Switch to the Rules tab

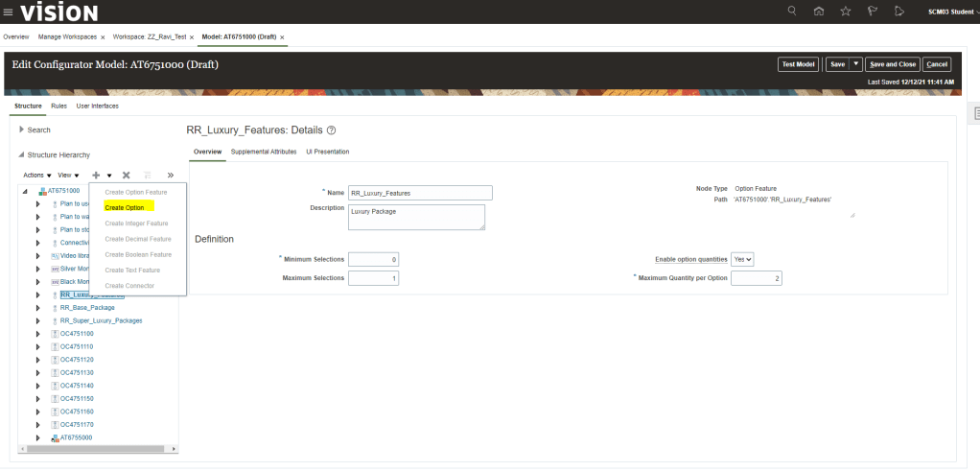pyautogui.click(x=58, y=106)
